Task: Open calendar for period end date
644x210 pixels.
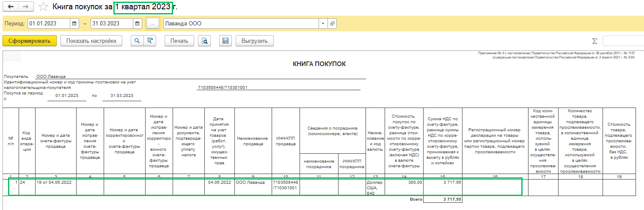Action: tap(137, 24)
